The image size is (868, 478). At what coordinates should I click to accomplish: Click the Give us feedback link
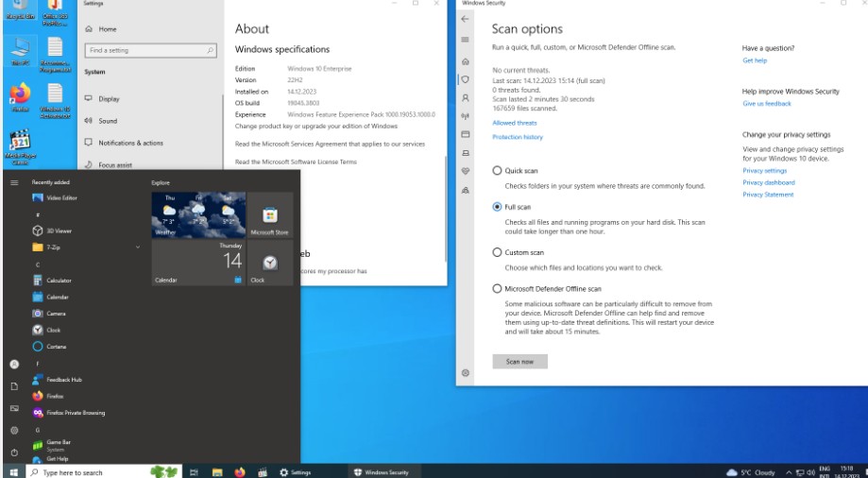coord(767,104)
